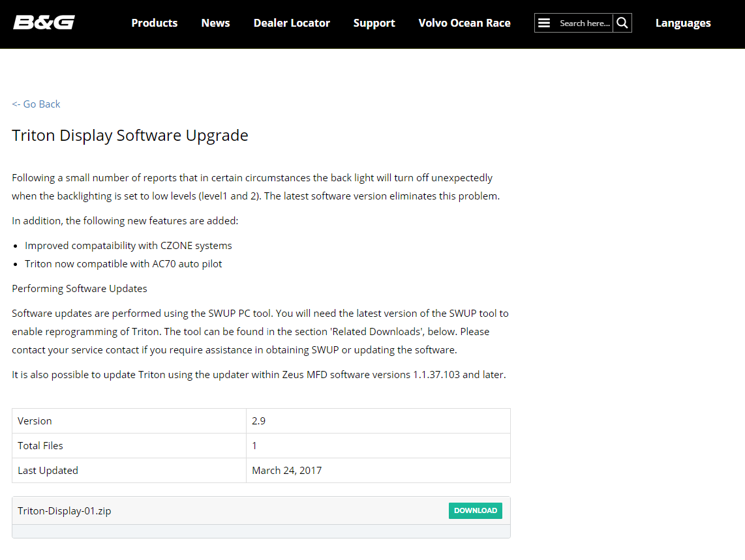Download Triton-Display-01.zip file
This screenshot has height=560, width=745.
(475, 510)
